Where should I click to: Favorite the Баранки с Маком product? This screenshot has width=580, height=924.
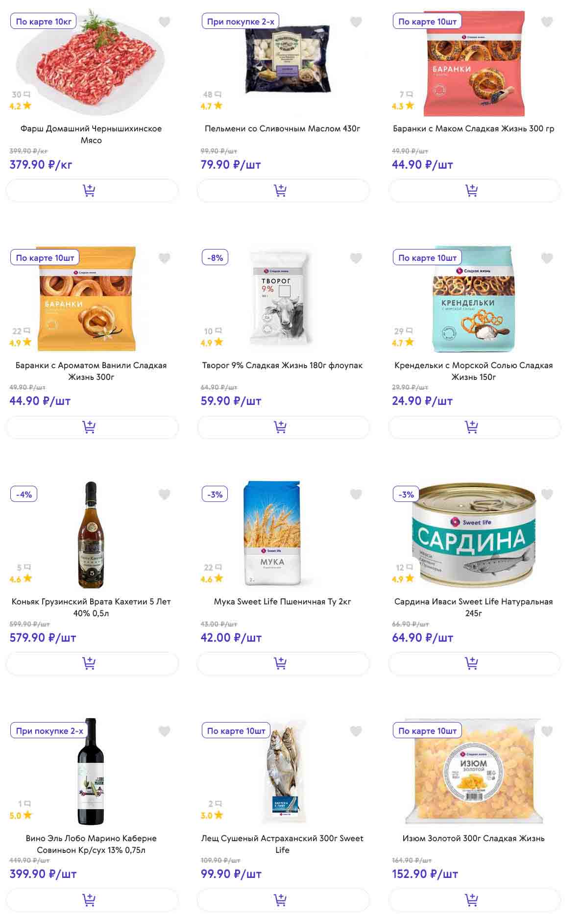[x=547, y=22]
